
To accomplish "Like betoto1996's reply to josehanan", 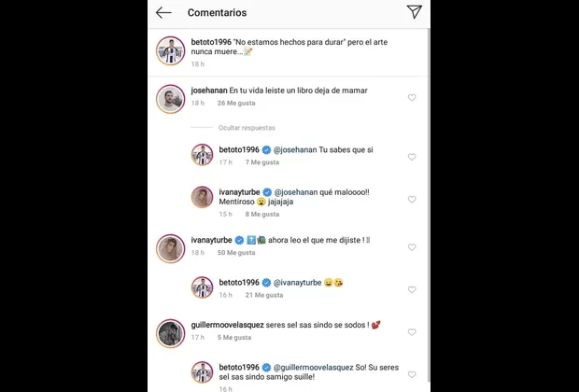I will pos(412,157).
